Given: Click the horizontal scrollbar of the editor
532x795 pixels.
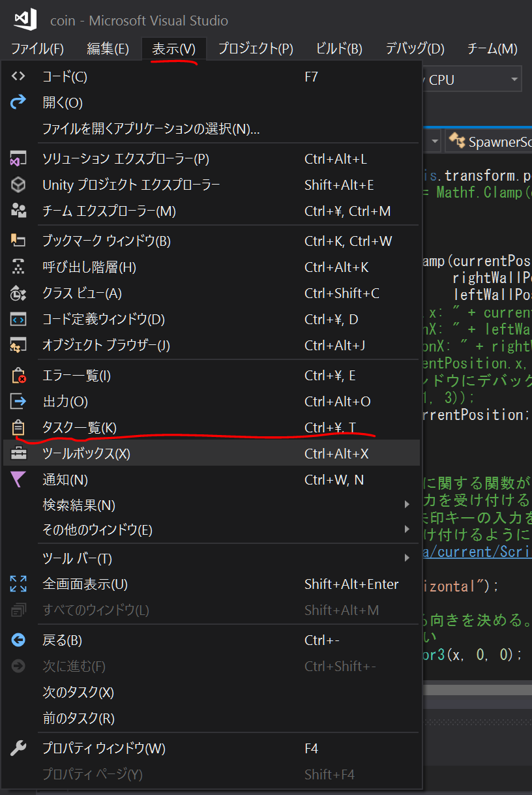Looking at the screenshot, I should click(x=476, y=689).
